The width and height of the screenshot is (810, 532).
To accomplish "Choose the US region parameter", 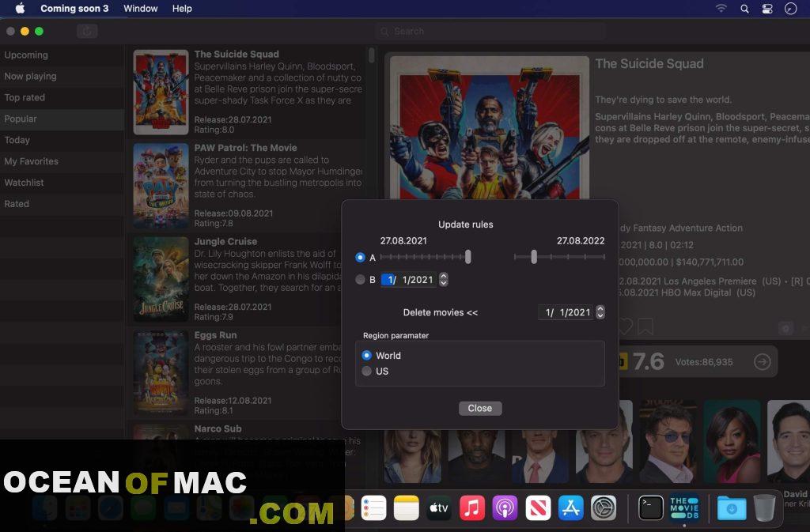I will click(x=367, y=371).
